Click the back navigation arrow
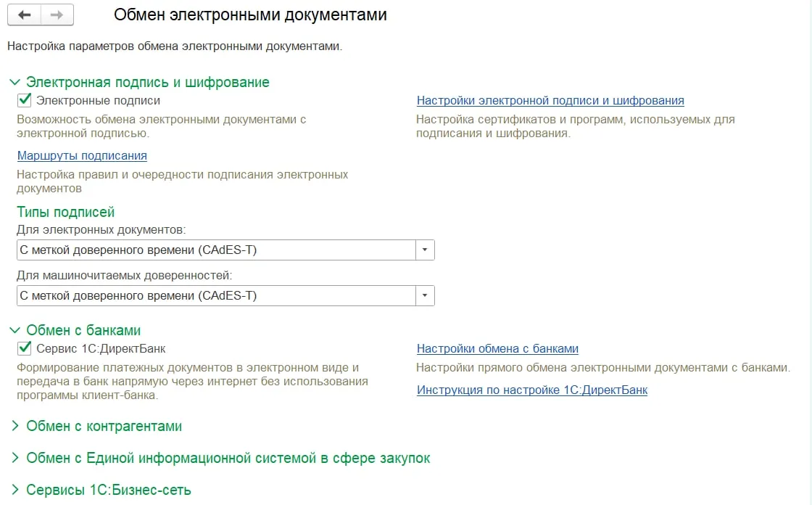Viewport: 812px width, 505px height. click(25, 15)
